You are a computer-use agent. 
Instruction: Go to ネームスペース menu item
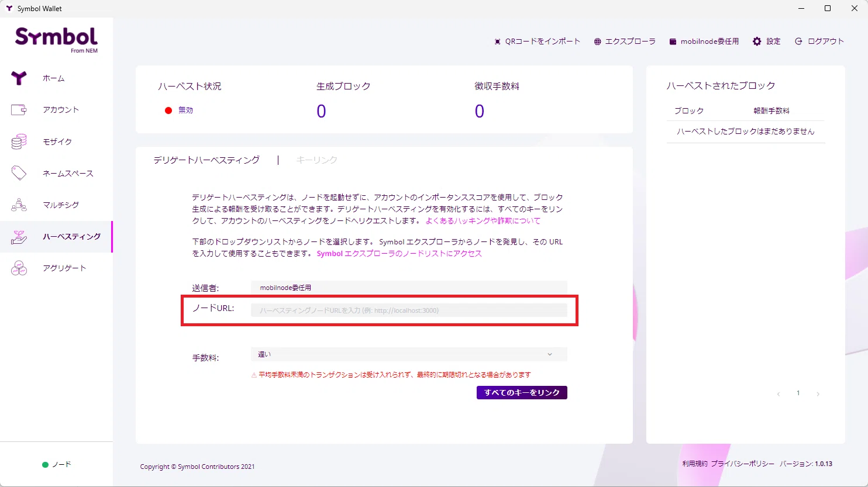68,174
